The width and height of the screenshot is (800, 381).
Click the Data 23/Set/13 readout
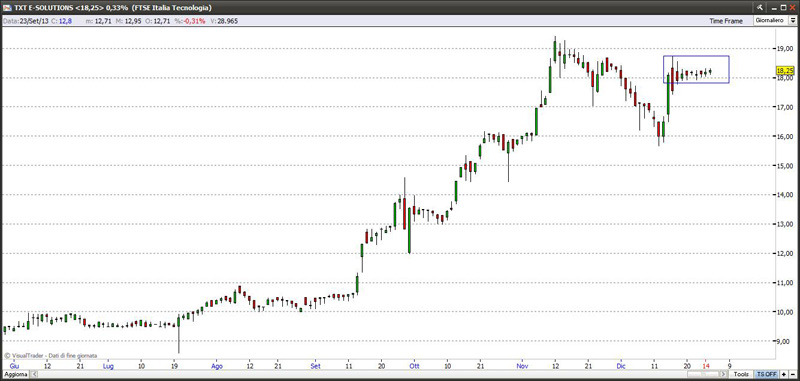pos(26,21)
